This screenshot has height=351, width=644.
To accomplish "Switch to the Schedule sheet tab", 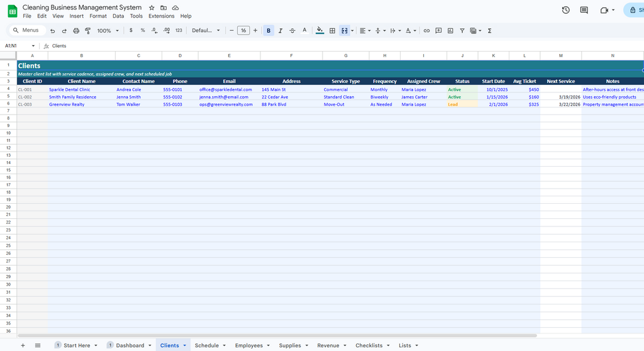I will coord(206,345).
